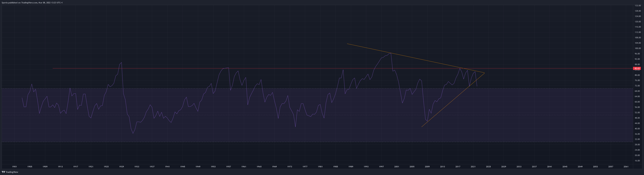Click the 80.00 price axis label
Image resolution: width=644 pixels, height=175 pixels.
tap(637, 75)
